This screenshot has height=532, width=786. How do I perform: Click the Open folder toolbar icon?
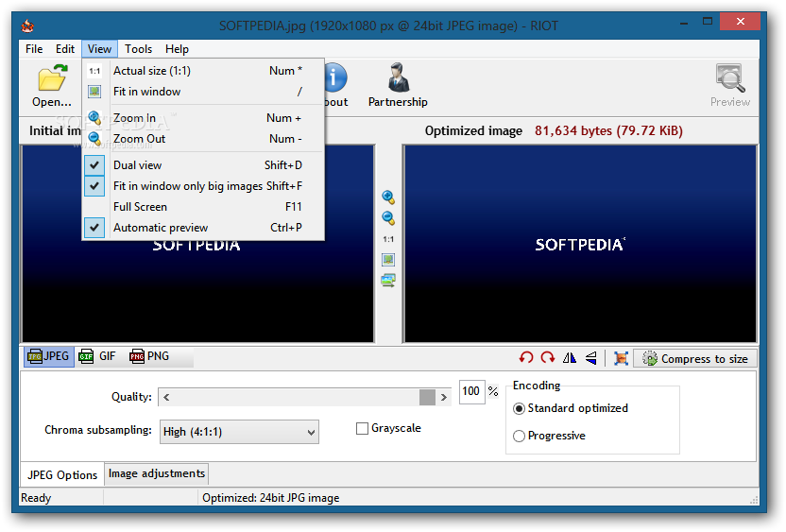pos(52,77)
